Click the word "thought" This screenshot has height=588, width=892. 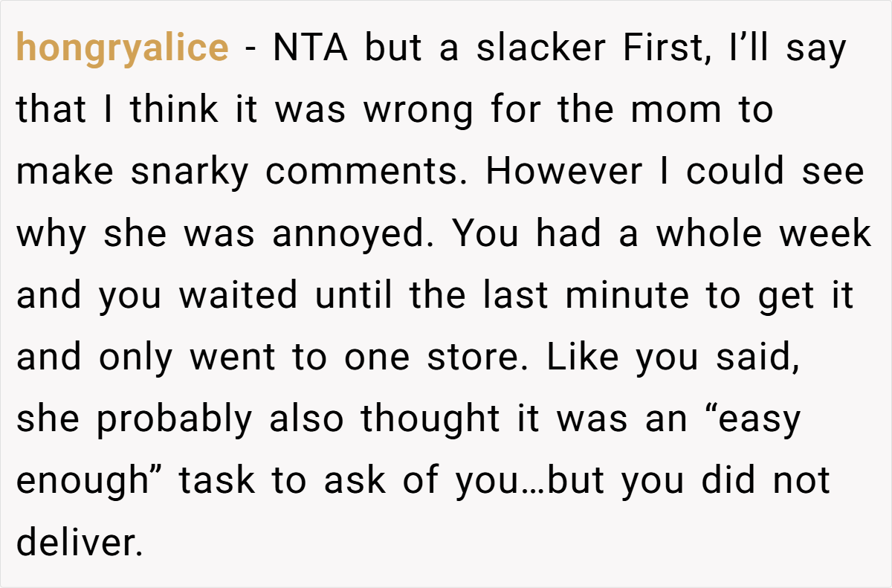[x=430, y=420]
